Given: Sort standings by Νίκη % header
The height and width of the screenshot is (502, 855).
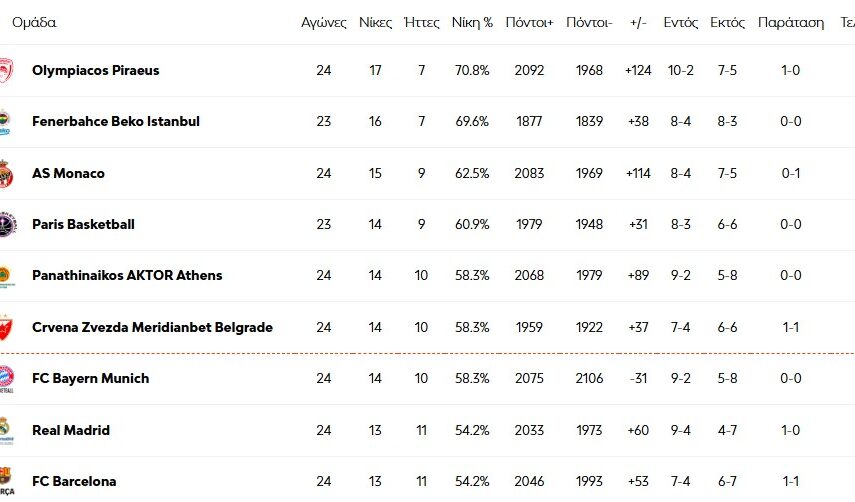Looking at the screenshot, I should [x=472, y=22].
